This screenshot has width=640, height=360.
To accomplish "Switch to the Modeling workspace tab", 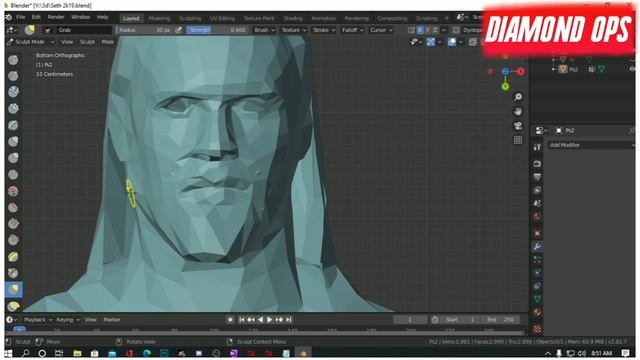I will 159,18.
